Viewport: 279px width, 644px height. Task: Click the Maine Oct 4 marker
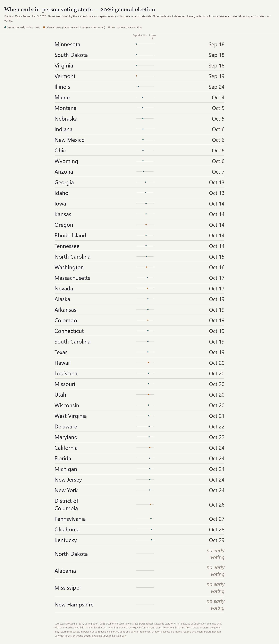pyautogui.click(x=142, y=97)
